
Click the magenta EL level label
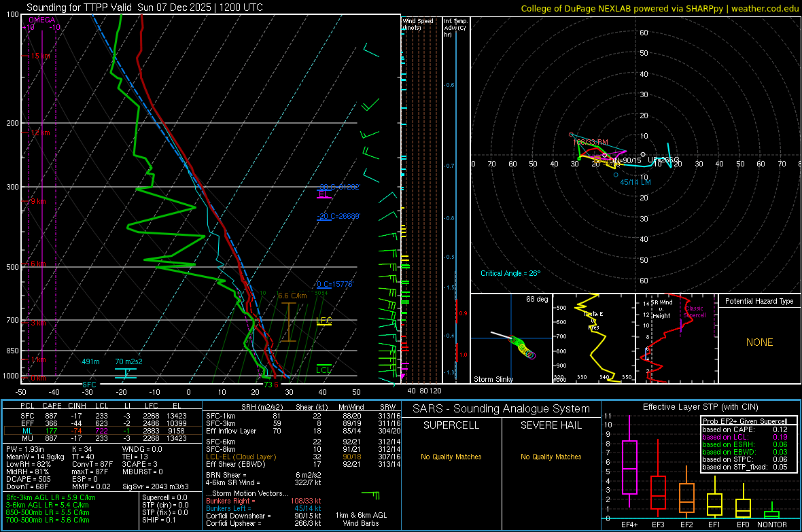(323, 194)
